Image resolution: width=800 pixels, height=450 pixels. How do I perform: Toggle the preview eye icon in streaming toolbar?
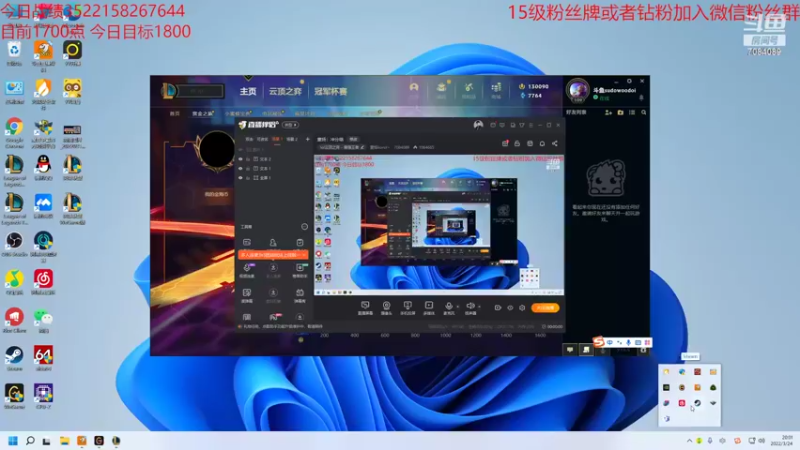tap(510, 308)
